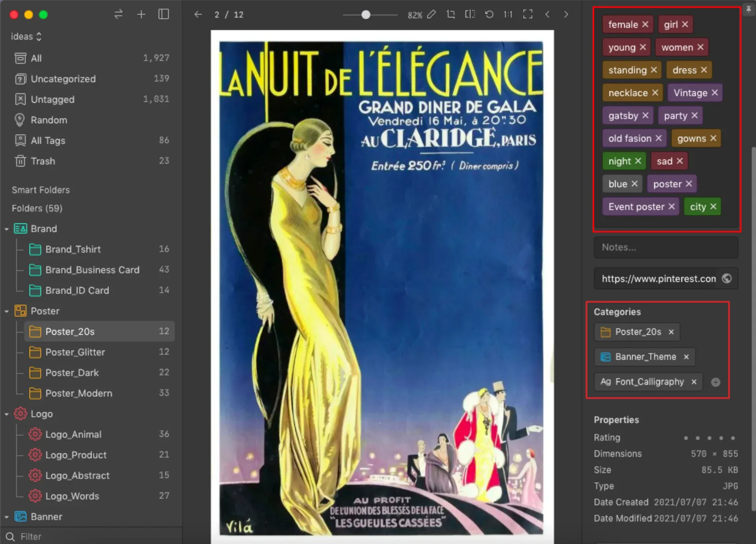Show previous image chevron
Screen dimensions: 756x544
click(x=547, y=15)
